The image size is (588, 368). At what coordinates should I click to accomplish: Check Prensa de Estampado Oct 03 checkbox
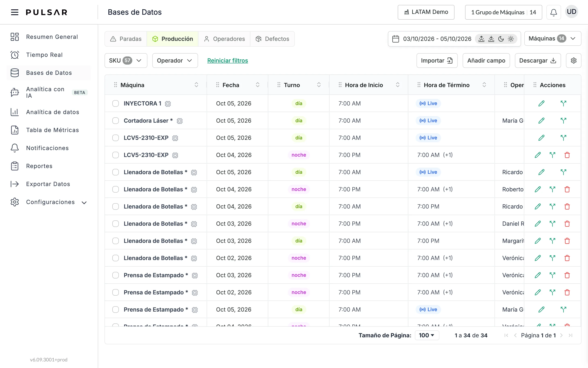pyautogui.click(x=115, y=275)
